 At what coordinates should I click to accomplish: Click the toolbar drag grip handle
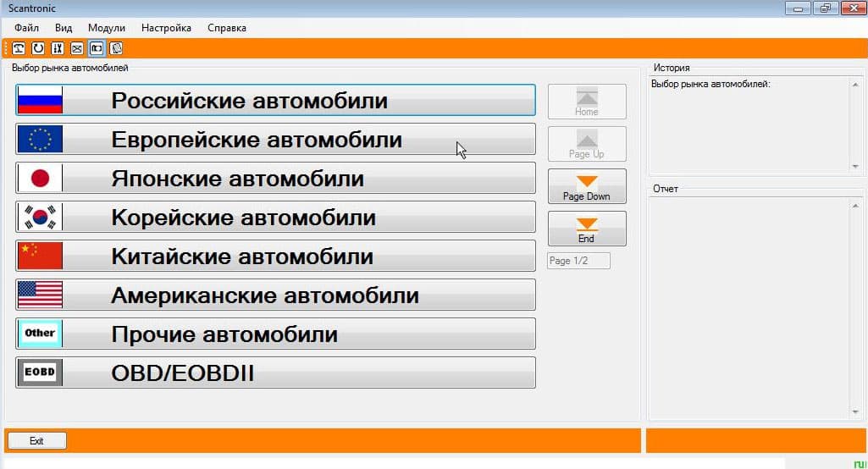click(x=7, y=49)
